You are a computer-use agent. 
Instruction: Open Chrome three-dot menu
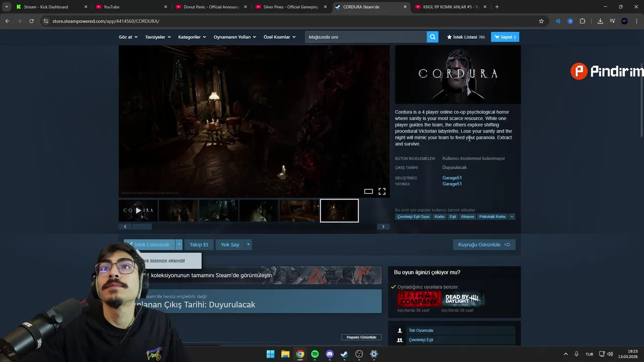click(x=636, y=21)
